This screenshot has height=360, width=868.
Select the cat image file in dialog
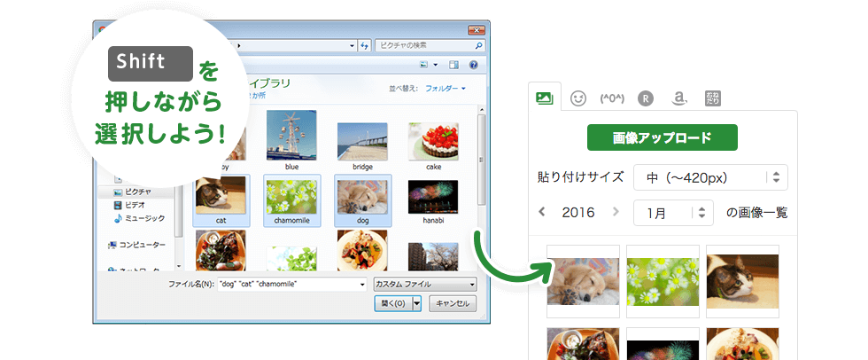pos(221,200)
